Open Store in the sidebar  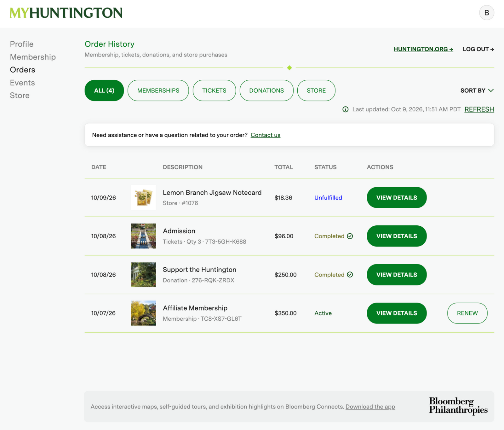(20, 96)
